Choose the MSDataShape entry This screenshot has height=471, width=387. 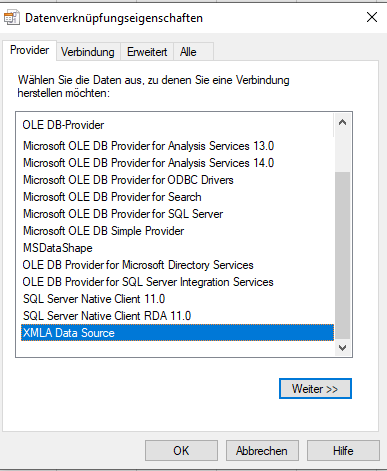pyautogui.click(x=58, y=248)
